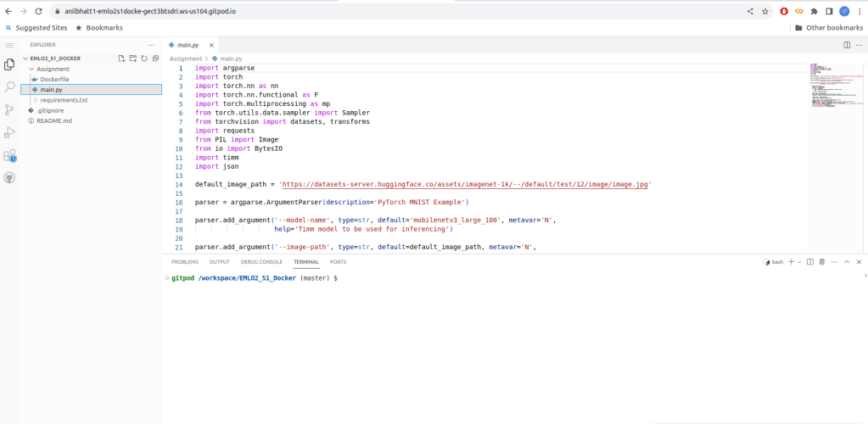Split the editor to the right
Image resolution: width=868 pixels, height=424 pixels.
[846, 44]
